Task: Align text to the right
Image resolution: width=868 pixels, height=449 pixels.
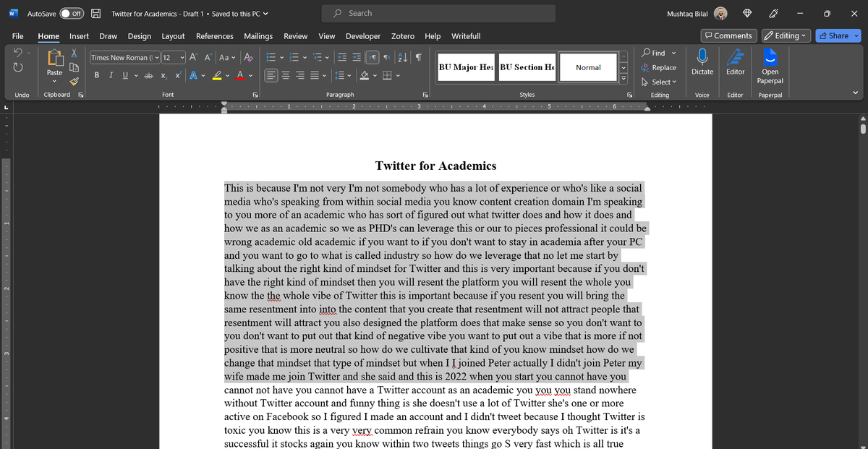Action: point(299,76)
